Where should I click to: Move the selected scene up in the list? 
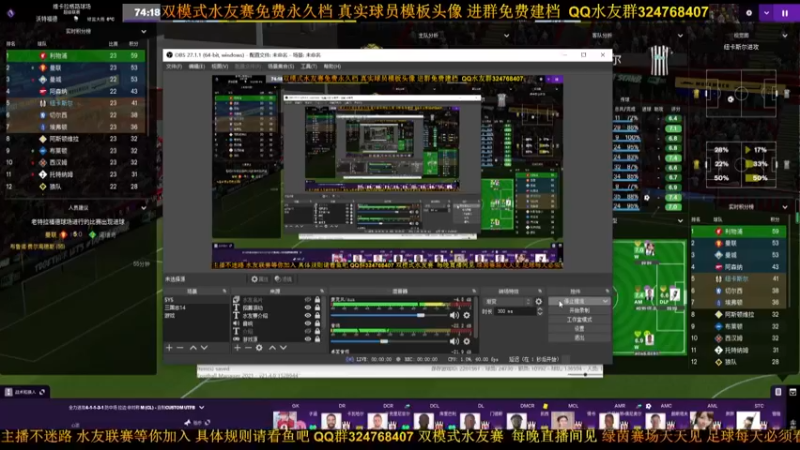coord(193,348)
